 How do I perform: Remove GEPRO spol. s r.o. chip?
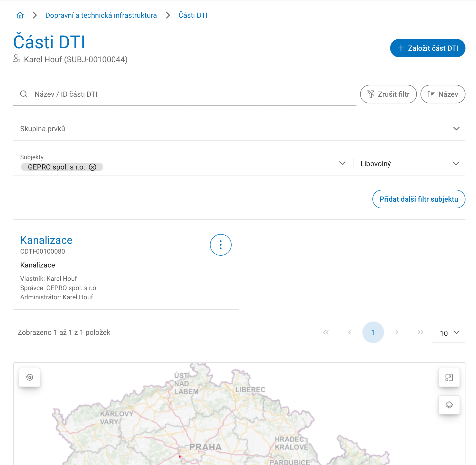(x=93, y=167)
